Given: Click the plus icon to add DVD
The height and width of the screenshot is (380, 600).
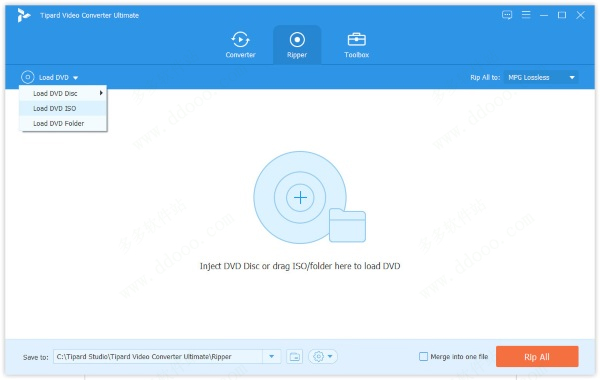Looking at the screenshot, I should point(300,197).
